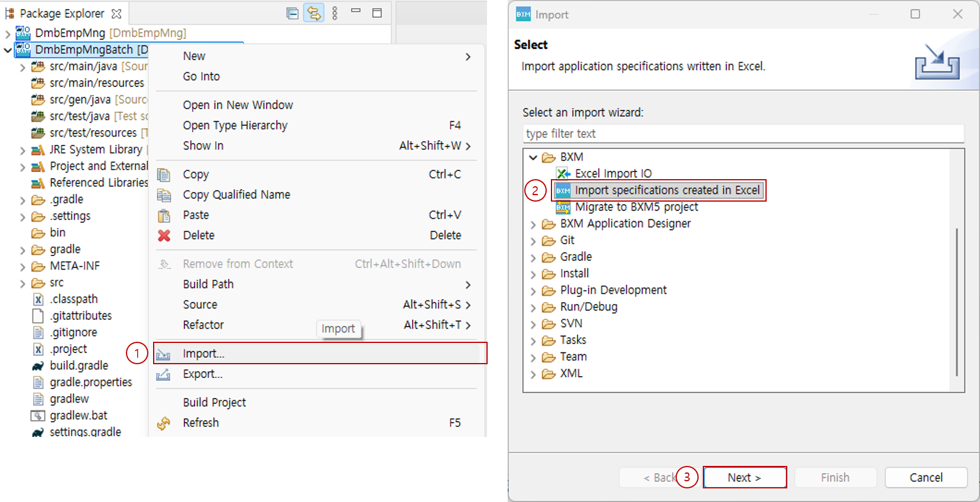The image size is (980, 502).
Task: Expand the Gradle import category
Action: pos(533,257)
